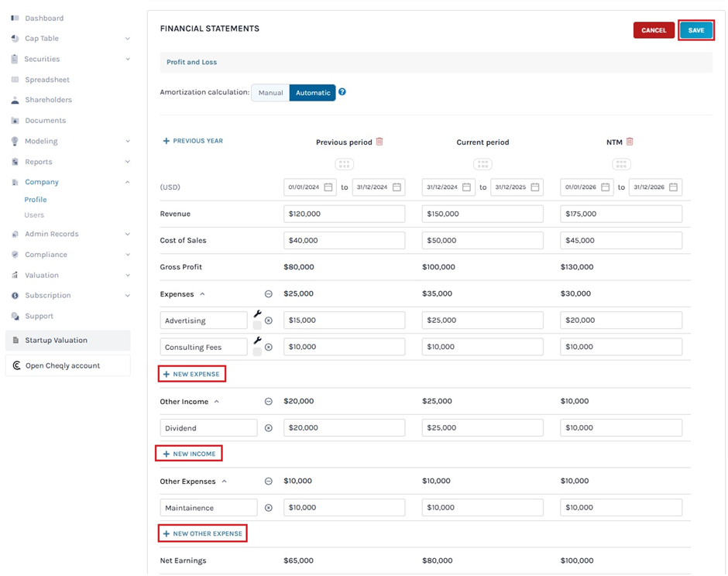Remove the Maintainence other expense row

click(x=269, y=508)
